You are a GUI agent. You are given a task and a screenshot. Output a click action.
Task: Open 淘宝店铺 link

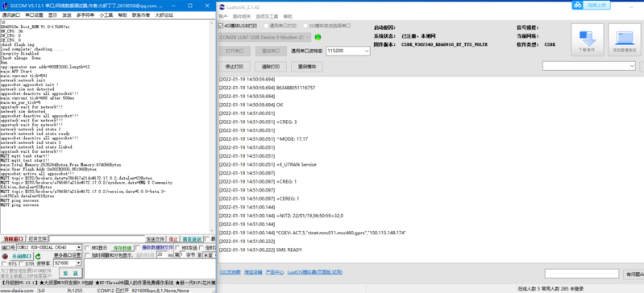[252, 272]
